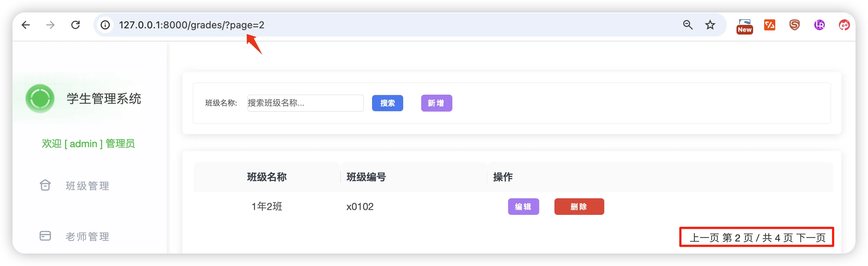
Task: Open 班级管理 menu item
Action: (x=88, y=186)
